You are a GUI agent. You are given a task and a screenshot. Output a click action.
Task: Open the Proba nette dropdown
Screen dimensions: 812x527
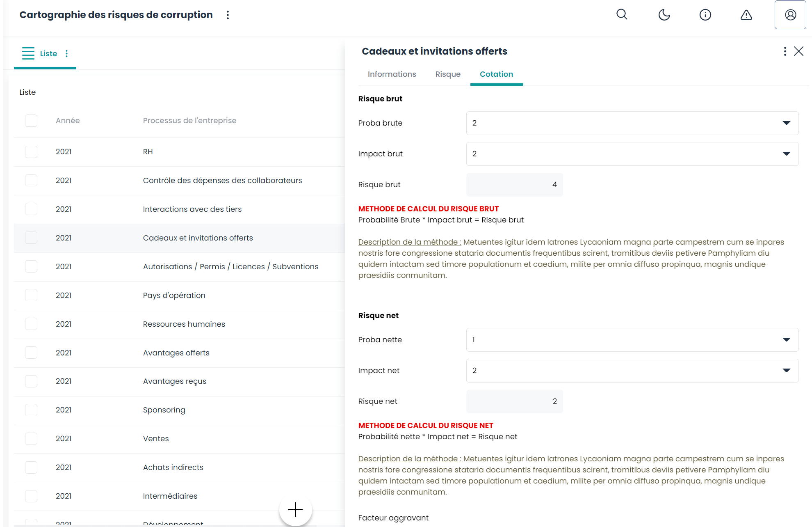632,340
